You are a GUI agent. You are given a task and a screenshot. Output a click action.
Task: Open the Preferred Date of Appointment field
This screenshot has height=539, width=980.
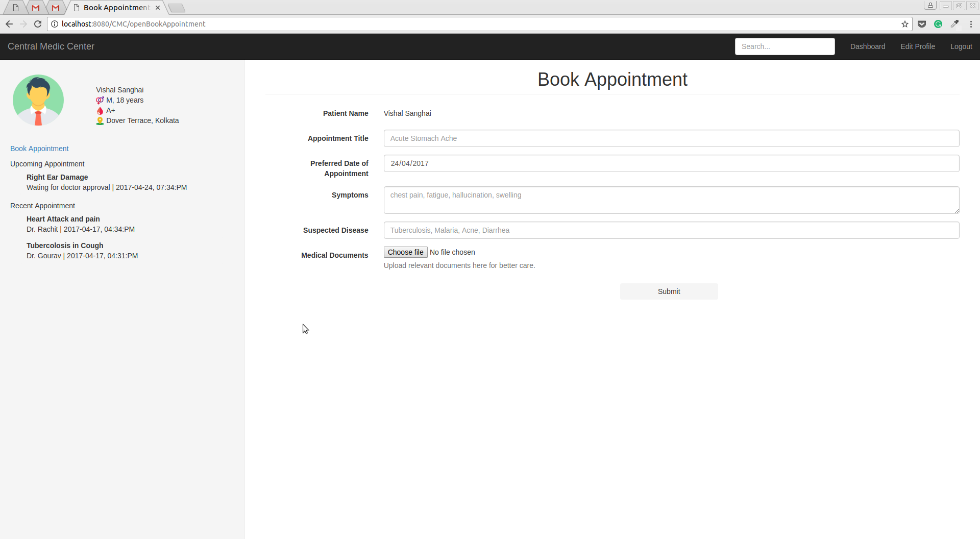[671, 163]
